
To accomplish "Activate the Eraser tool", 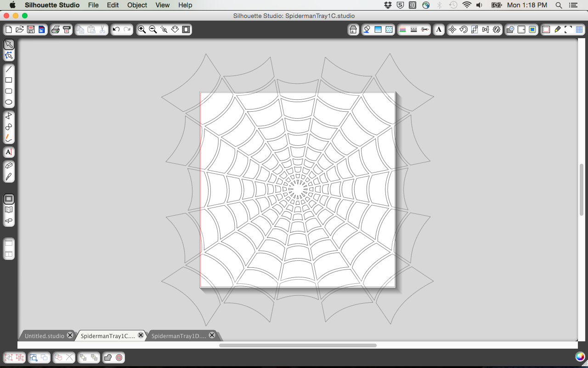I will [9, 166].
